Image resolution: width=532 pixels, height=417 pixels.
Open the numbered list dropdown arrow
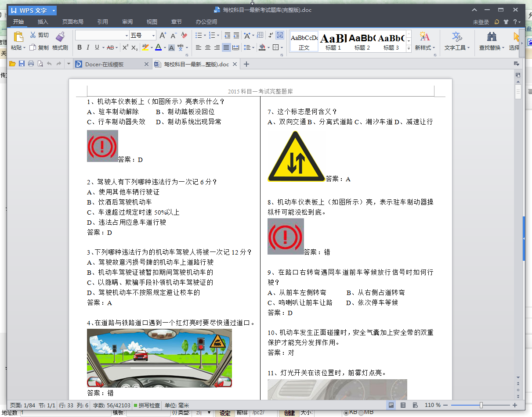[x=218, y=35]
